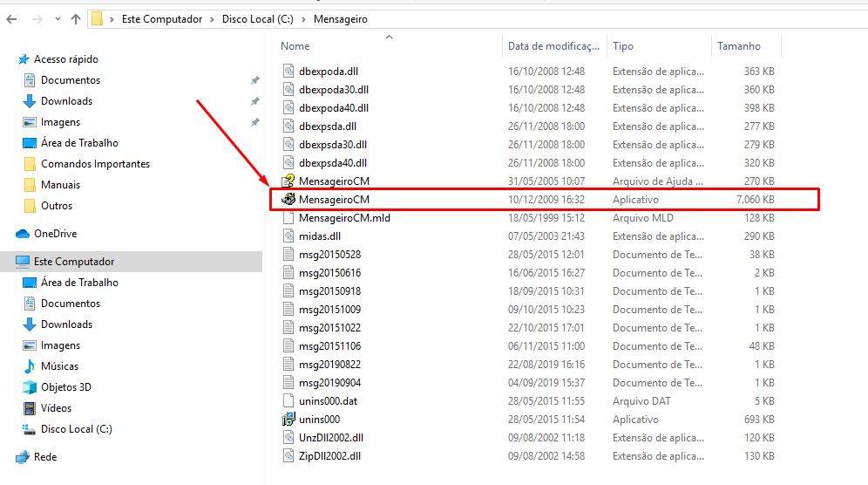Select 'Este Computador' in navigation pane
The width and height of the screenshot is (868, 485).
tap(74, 262)
